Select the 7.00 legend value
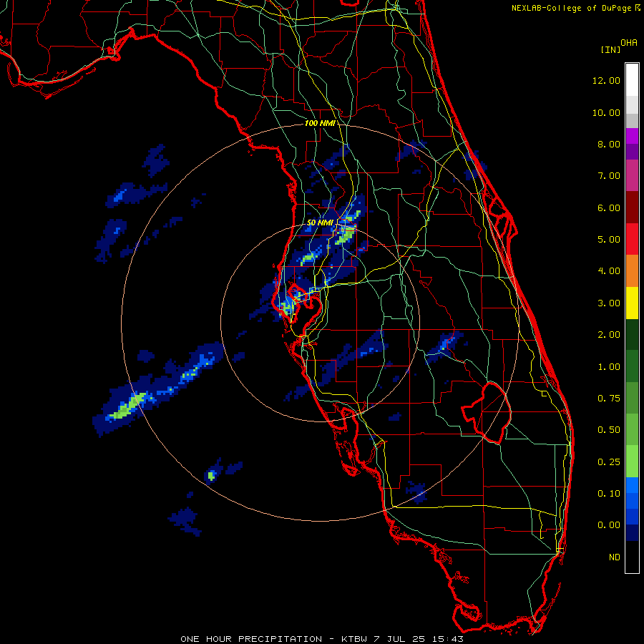 click(x=609, y=176)
